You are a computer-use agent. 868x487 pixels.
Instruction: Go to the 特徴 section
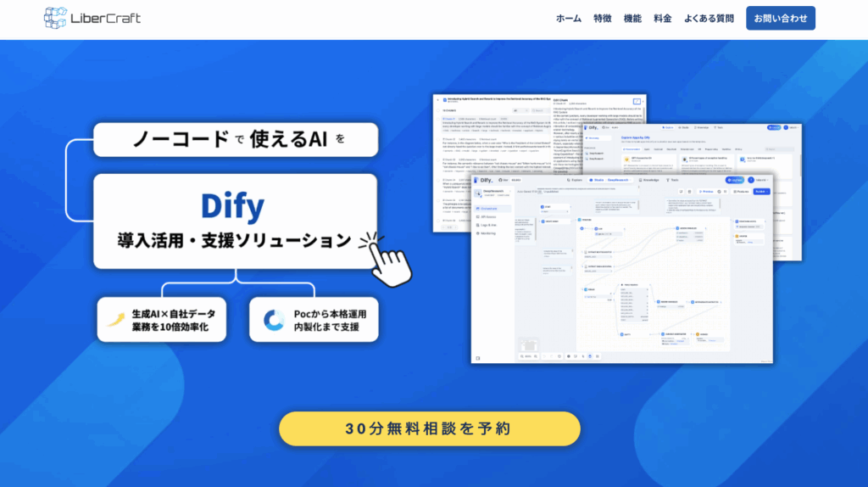[x=603, y=19]
